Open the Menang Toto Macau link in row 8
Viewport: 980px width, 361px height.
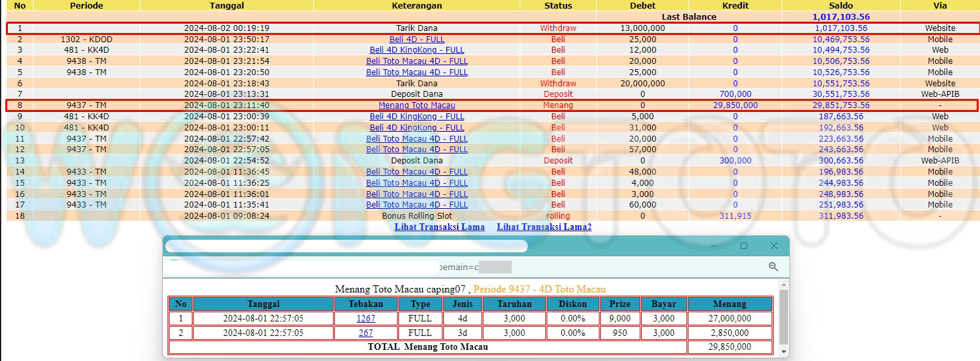click(417, 105)
